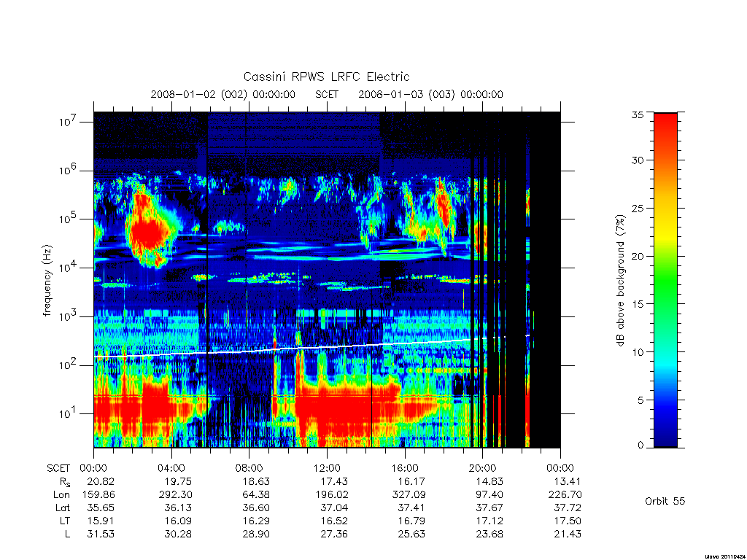Screen dimensions: 747x560
Task: Click the 'Orbit 55' text
Action: tap(665, 501)
